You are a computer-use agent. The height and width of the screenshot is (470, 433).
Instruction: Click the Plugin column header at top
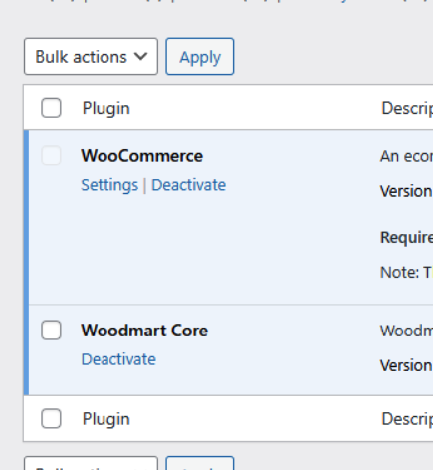click(x=106, y=108)
